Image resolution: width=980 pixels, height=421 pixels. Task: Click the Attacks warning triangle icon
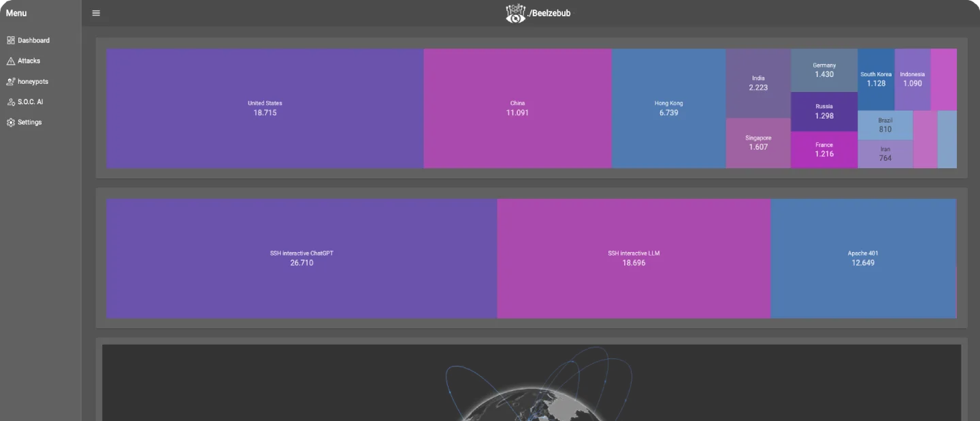pyautogui.click(x=11, y=61)
